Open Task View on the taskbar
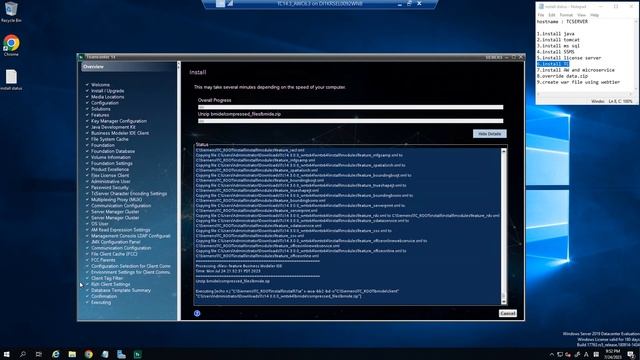The height and width of the screenshot is (360, 640). (x=38, y=354)
